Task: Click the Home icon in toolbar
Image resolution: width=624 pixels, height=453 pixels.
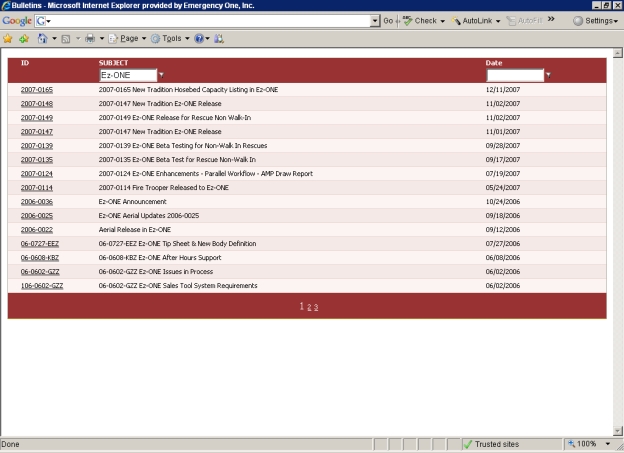Action: (x=42, y=39)
